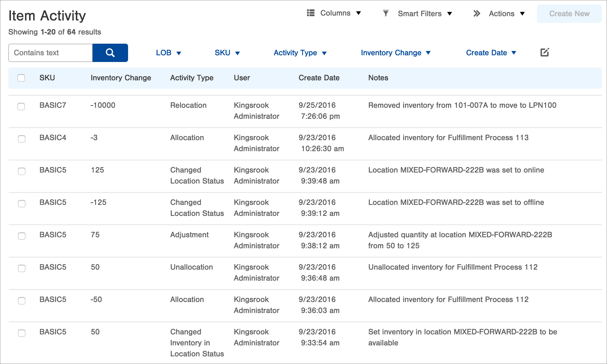Screen dimensions: 607x364
Task: Open the LOB filter dropdown
Action: (x=168, y=53)
